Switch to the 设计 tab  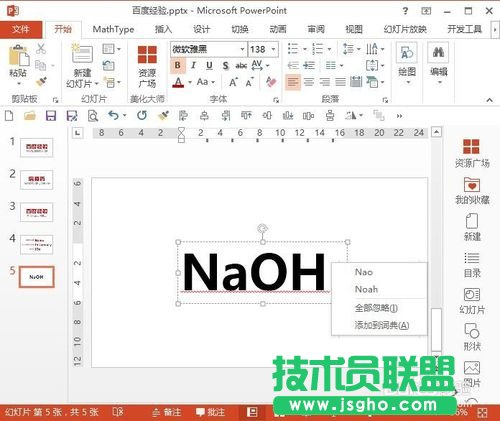tap(201, 29)
